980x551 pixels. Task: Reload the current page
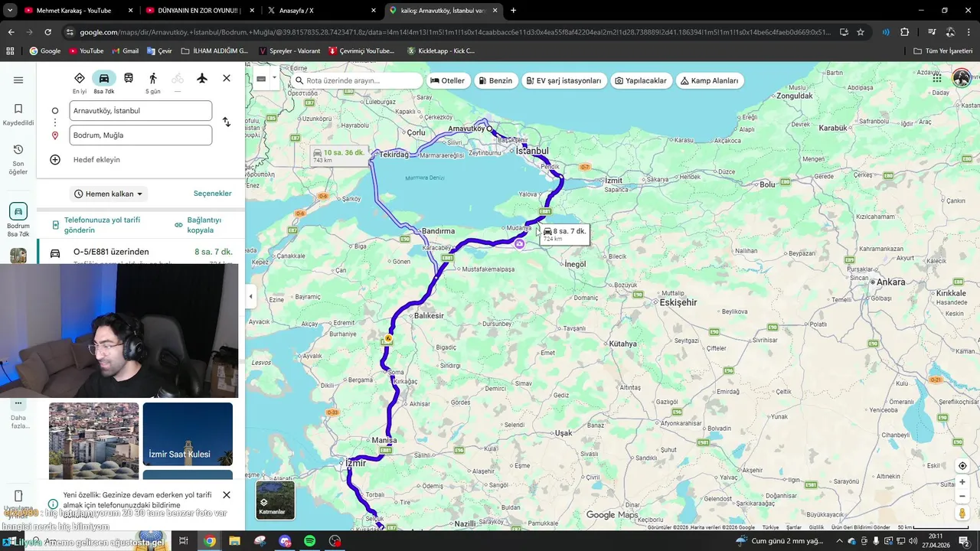coord(47,32)
